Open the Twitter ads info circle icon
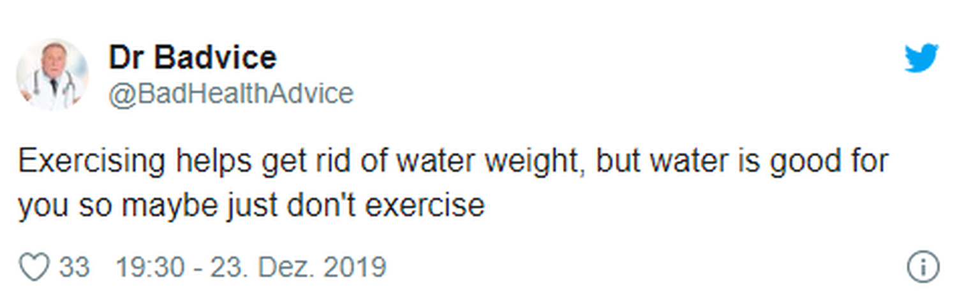This screenshot has width=980, height=301. tap(923, 267)
